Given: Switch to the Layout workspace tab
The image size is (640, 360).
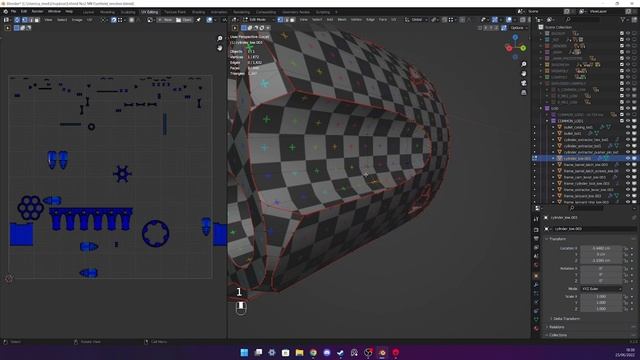Looking at the screenshot, I should [88, 12].
